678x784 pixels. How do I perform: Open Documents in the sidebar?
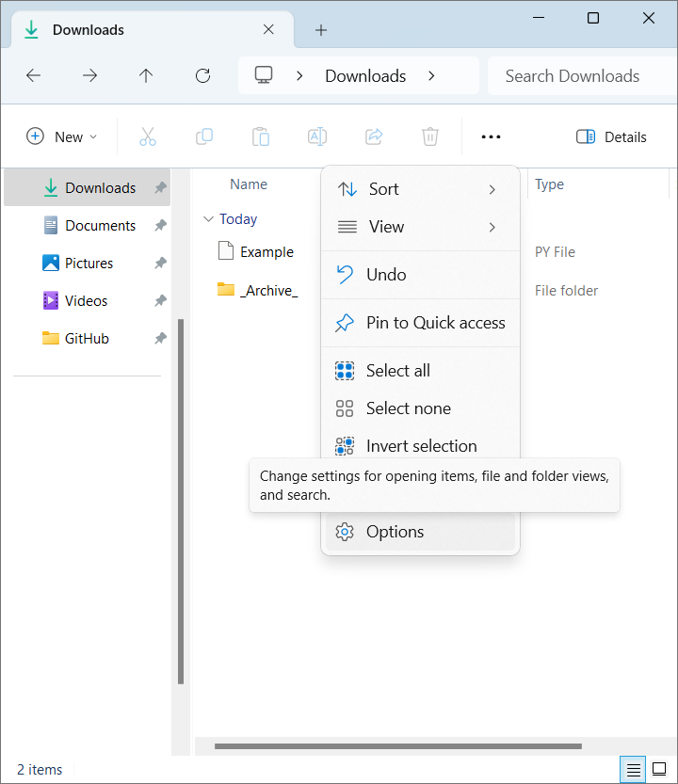point(100,226)
